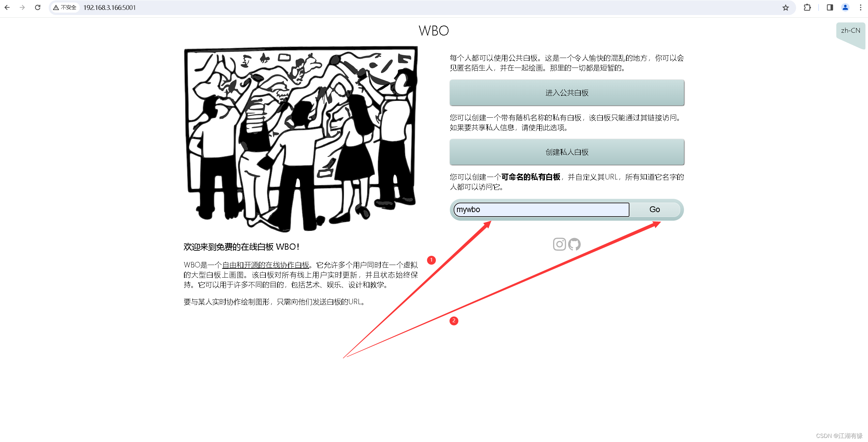868x442 pixels.
Task: Click the zh-CN language selector
Action: tap(851, 31)
